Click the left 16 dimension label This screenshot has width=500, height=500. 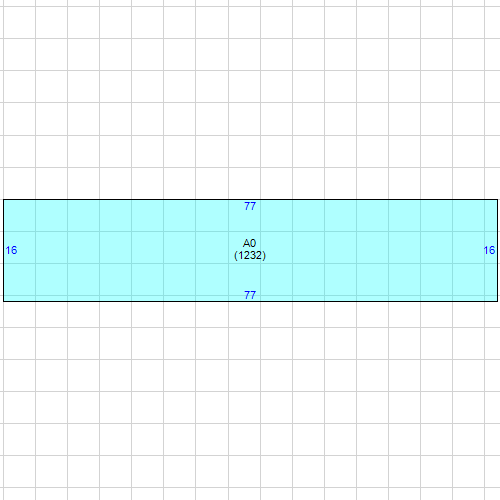[11, 250]
